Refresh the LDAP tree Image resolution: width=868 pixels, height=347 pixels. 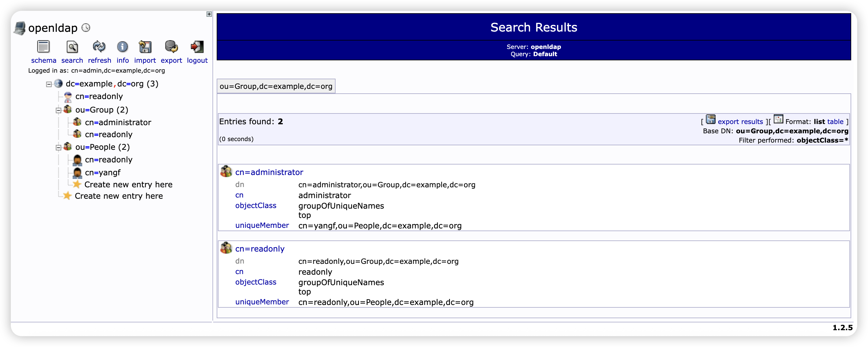tap(99, 47)
